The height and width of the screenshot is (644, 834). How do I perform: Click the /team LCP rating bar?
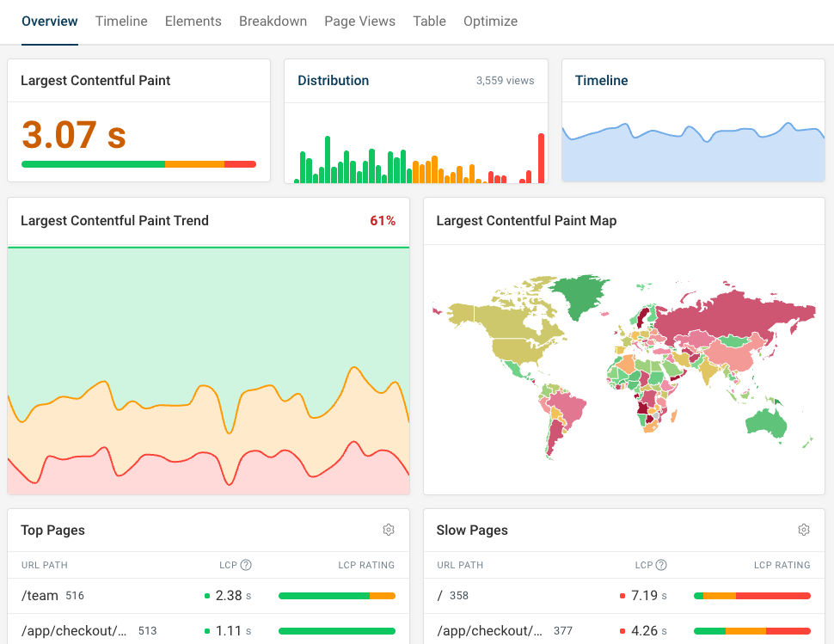[337, 596]
